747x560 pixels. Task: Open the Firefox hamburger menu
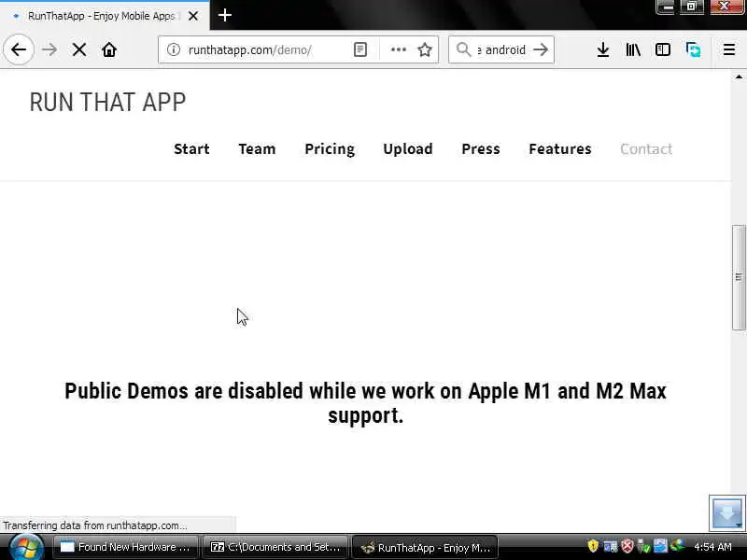click(x=729, y=49)
